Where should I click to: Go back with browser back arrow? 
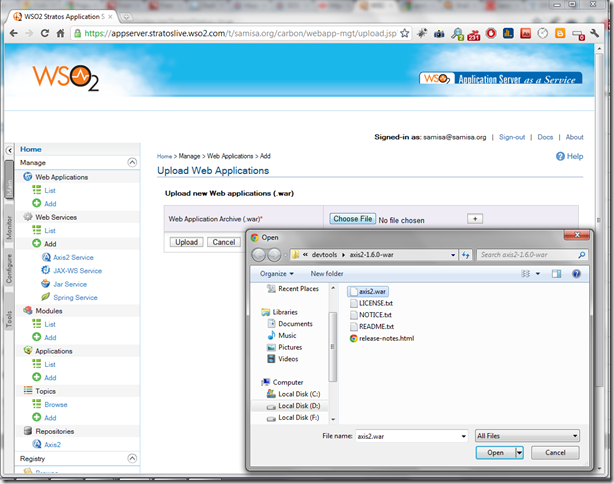14,33
